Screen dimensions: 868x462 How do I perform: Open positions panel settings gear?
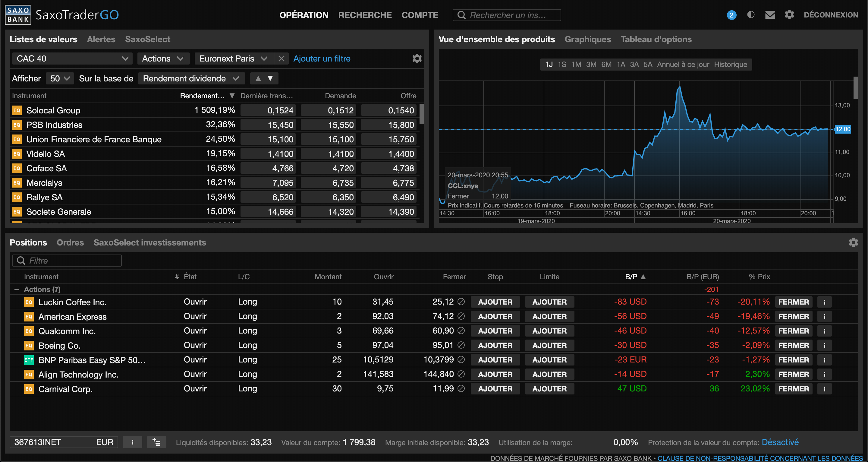click(x=853, y=242)
